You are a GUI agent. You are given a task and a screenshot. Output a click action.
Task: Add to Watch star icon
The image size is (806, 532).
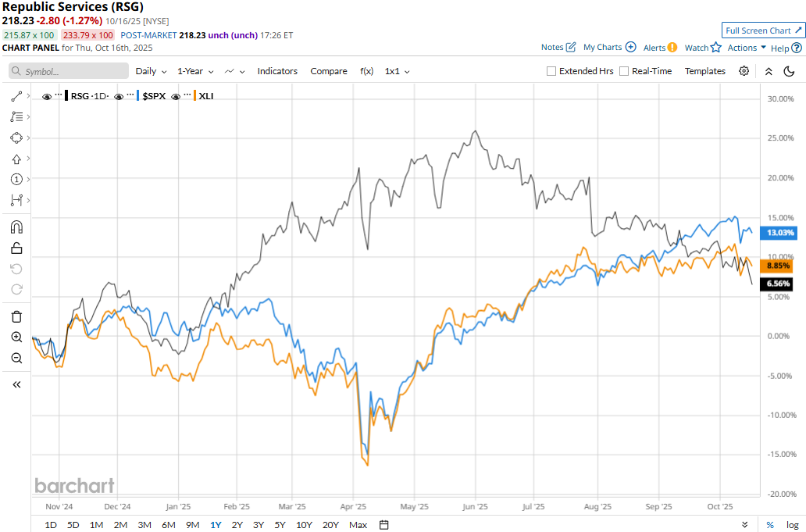[x=716, y=48]
